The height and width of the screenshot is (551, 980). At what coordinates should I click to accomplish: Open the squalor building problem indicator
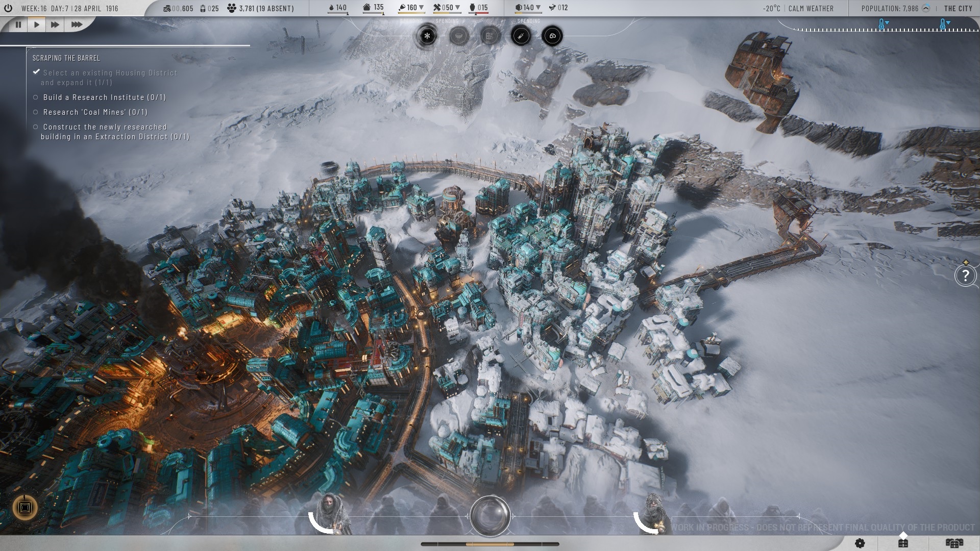click(490, 36)
